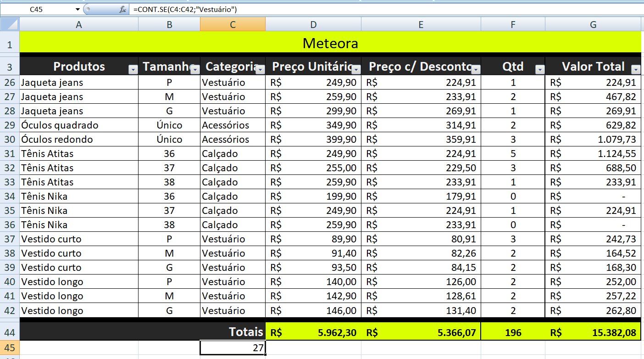Open the Tamanho filter dropdown
Image resolution: width=644 pixels, height=359 pixels.
195,69
